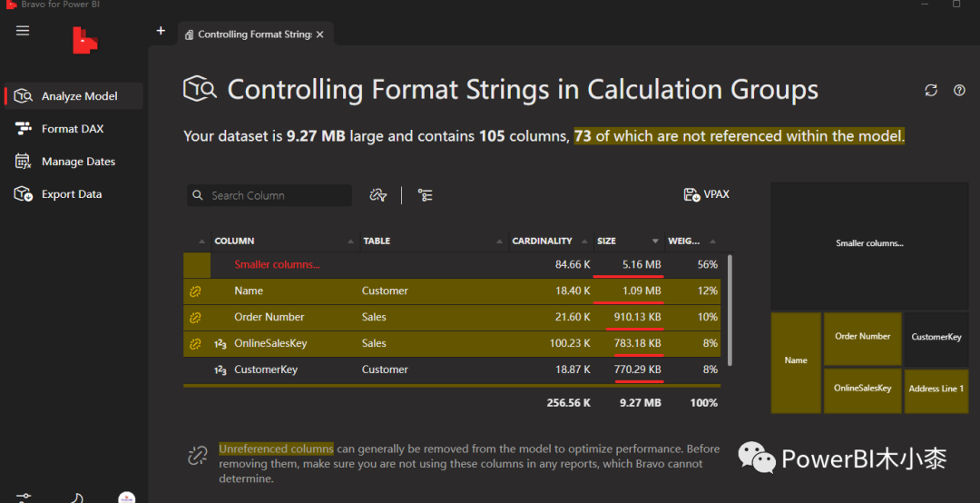Open the hamburger menu
Viewport: 980px width, 503px height.
pos(23,31)
